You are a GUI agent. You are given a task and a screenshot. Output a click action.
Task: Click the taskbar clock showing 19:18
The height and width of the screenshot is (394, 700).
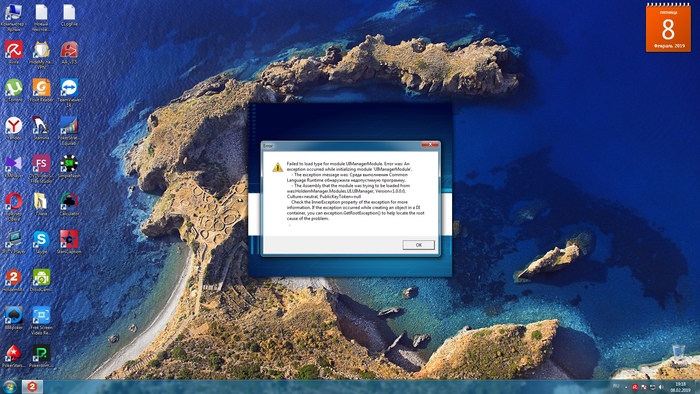[x=680, y=387]
